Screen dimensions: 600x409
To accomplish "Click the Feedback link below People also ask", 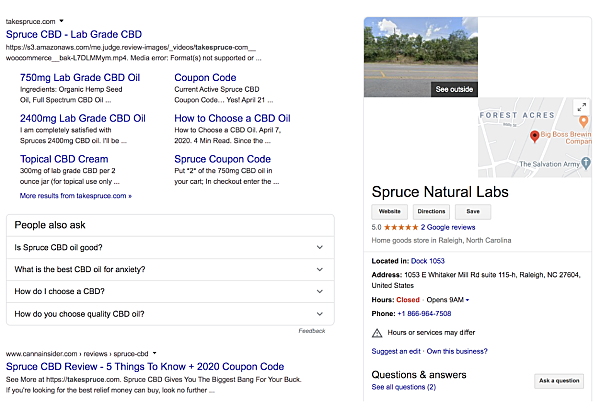I will 312,331.
